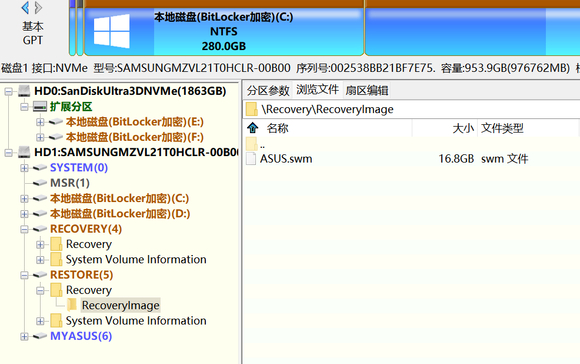Expand System Volume Information under RECOVERY(4)
This screenshot has width=580, height=364.
coord(40,260)
